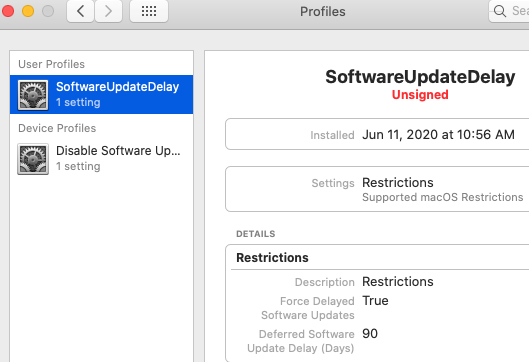
Task: Click the gear icon of Disable Software profile
Action: pyautogui.click(x=33, y=159)
